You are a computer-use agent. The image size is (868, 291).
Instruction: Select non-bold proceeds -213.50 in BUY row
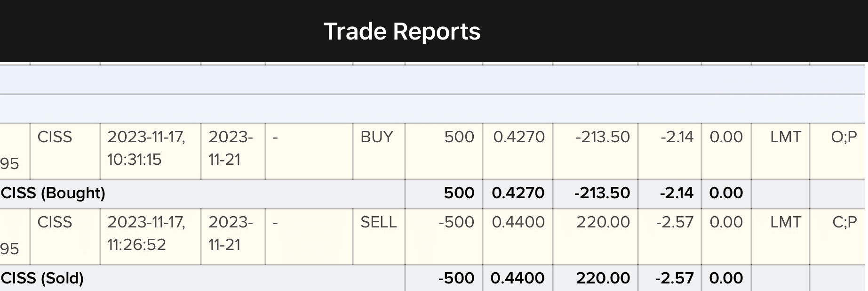coord(602,137)
